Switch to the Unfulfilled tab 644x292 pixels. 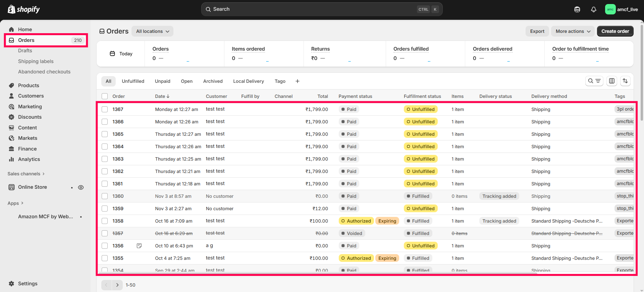[133, 81]
